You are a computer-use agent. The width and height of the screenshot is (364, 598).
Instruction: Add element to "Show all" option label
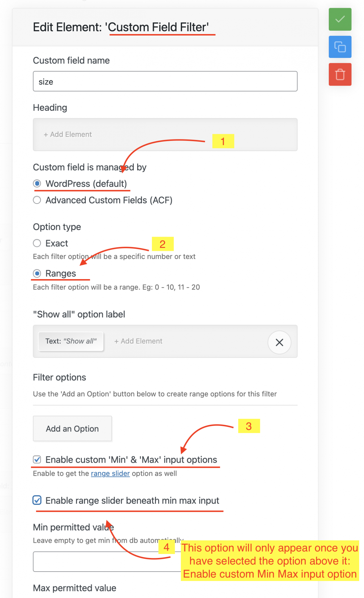138,341
